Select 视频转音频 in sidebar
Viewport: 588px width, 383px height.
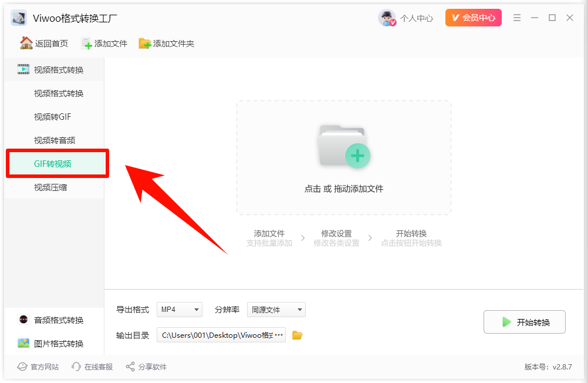(55, 140)
